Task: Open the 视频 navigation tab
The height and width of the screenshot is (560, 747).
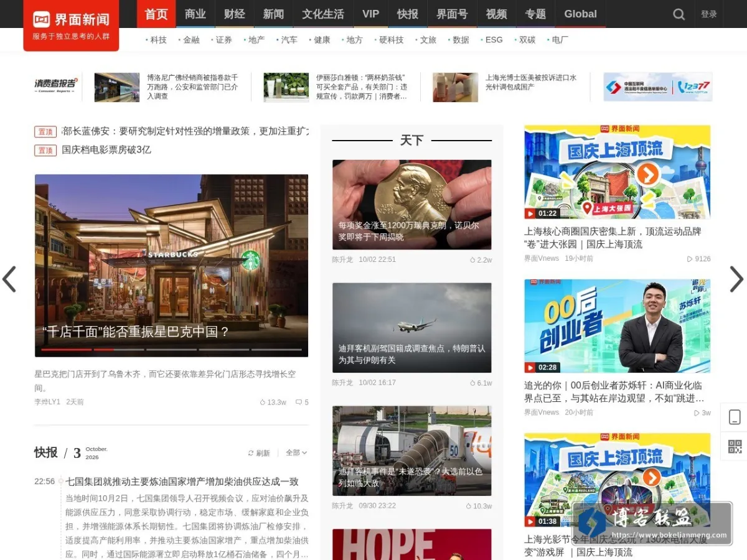Action: 497,14
